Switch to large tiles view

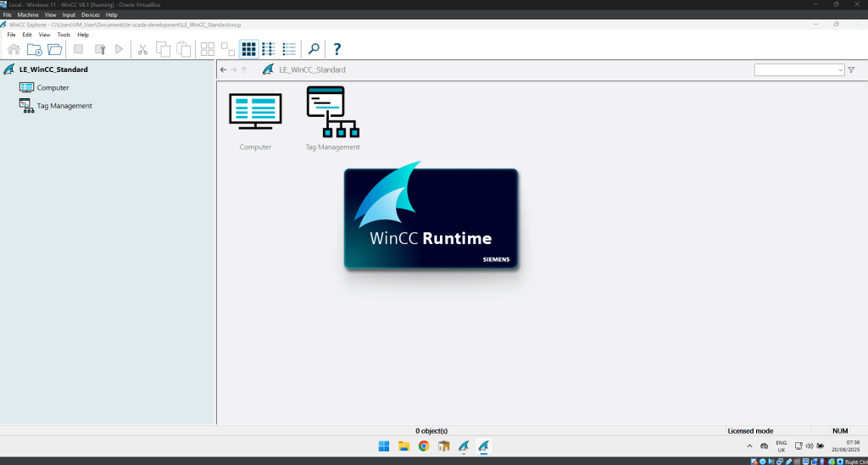pos(248,49)
